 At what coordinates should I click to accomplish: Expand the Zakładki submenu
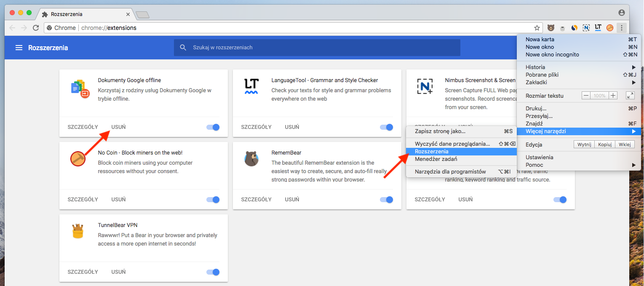pyautogui.click(x=579, y=82)
